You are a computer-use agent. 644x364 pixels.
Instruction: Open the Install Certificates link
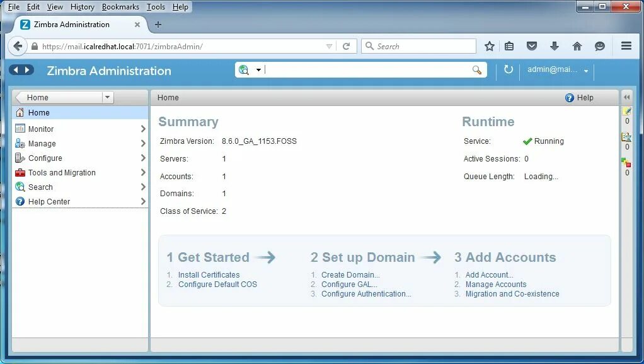(209, 275)
